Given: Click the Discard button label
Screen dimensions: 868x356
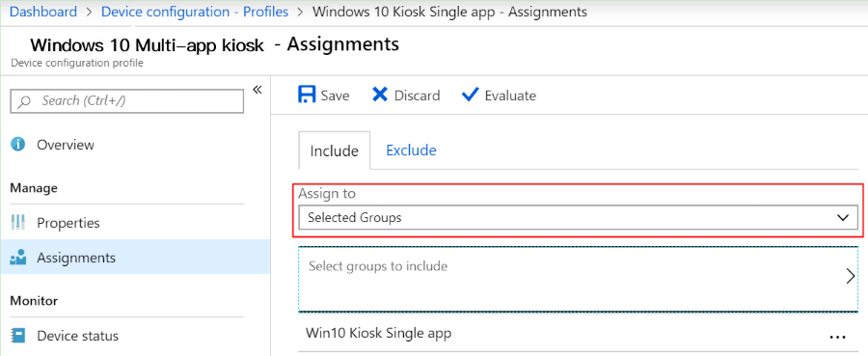Looking at the screenshot, I should click(417, 96).
